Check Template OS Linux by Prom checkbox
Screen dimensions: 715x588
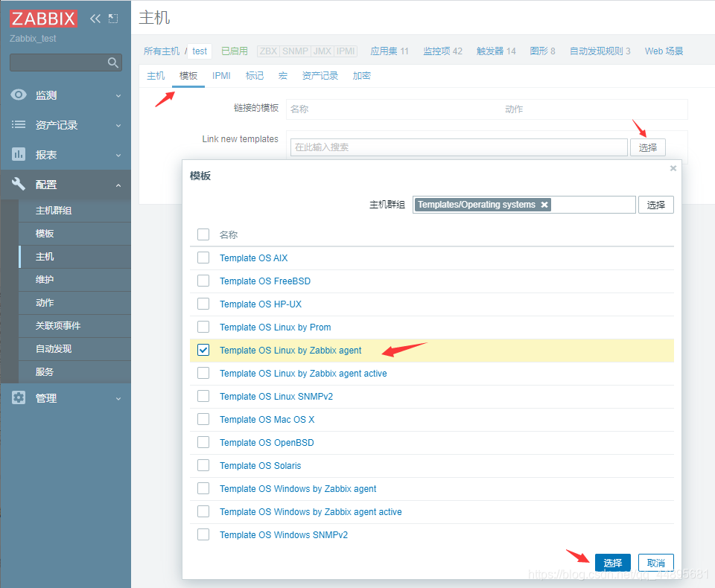coord(203,327)
